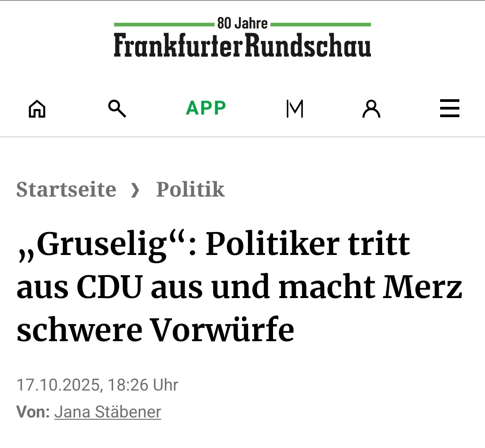
Task: Open the hamburger menu
Action: pos(450,109)
